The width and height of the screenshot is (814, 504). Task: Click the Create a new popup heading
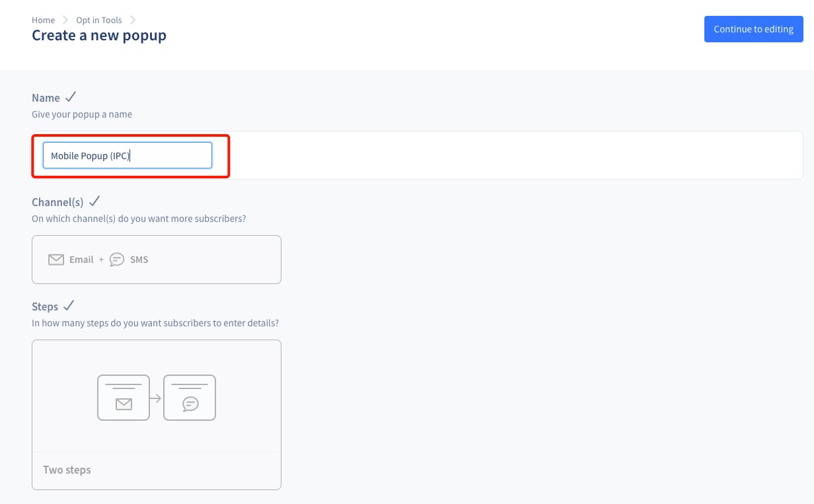point(99,35)
